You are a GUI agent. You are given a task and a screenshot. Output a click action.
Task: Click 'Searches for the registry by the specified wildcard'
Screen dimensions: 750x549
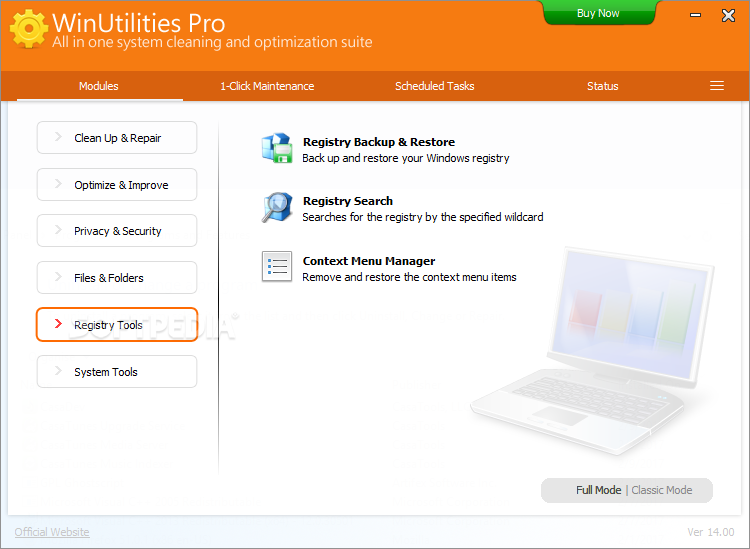423,217
